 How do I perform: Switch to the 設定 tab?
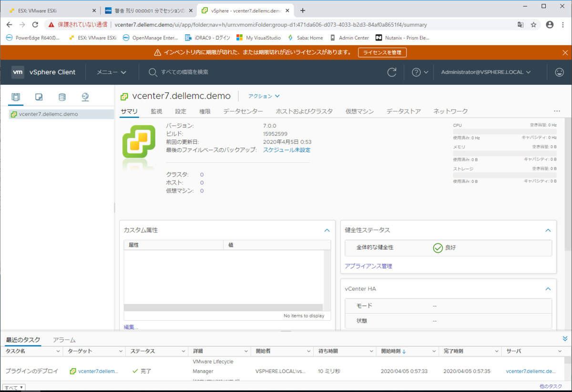tap(181, 111)
